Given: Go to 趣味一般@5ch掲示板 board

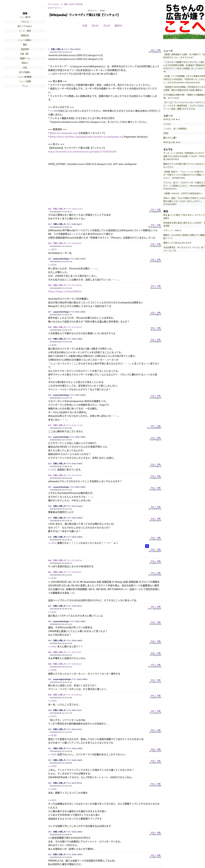Looking at the screenshot, I should click(x=73, y=4).
